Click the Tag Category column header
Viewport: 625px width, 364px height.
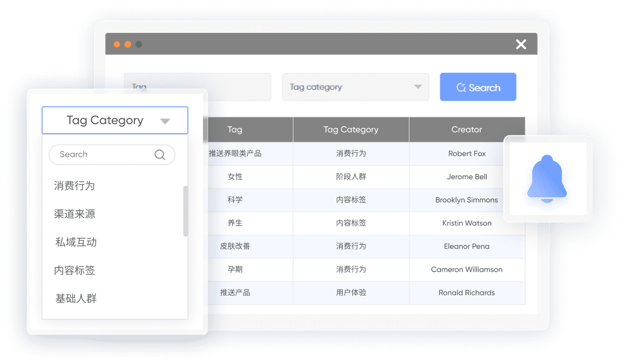[x=351, y=129]
